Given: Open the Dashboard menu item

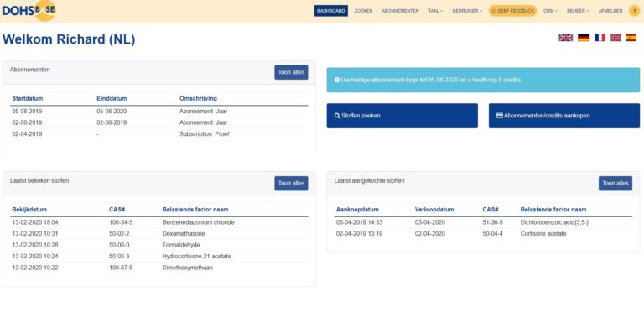Looking at the screenshot, I should (331, 11).
